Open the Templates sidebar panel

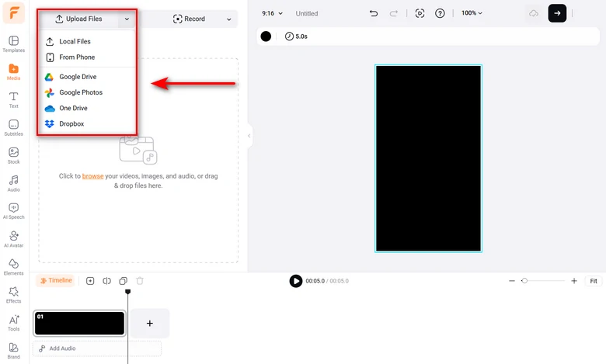coord(13,44)
